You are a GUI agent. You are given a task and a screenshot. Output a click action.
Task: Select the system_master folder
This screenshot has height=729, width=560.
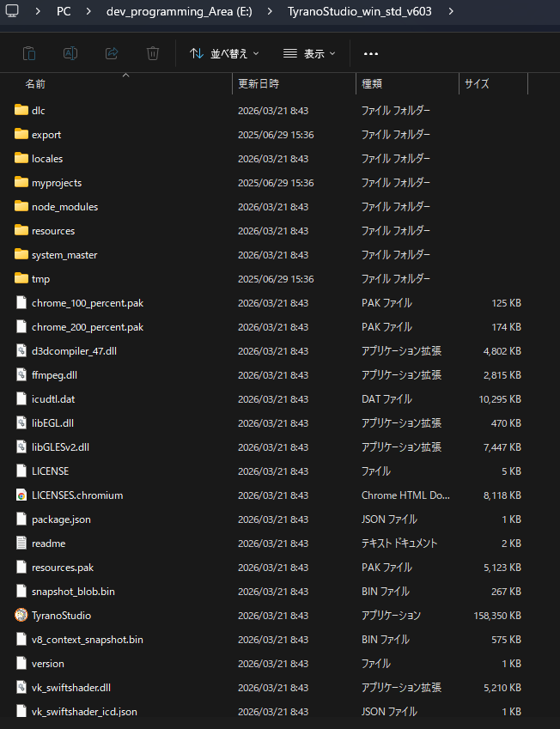click(x=64, y=255)
